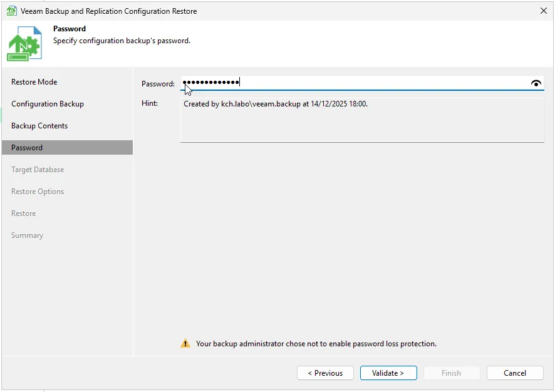
Task: Click the Hint text box
Action: [x=362, y=120]
